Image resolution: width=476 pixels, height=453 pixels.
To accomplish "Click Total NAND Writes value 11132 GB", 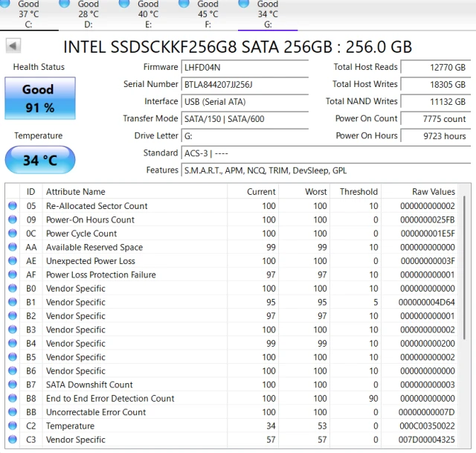I will point(436,101).
